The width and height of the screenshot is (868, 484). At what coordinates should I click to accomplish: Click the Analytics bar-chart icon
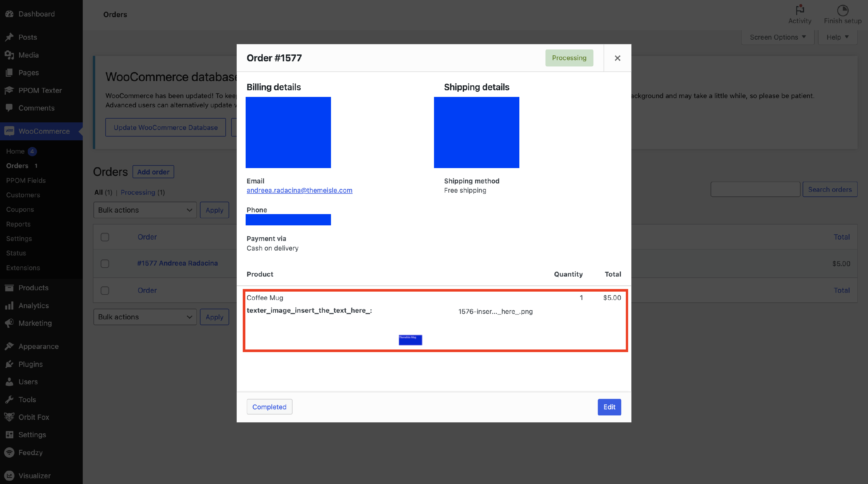(9, 306)
